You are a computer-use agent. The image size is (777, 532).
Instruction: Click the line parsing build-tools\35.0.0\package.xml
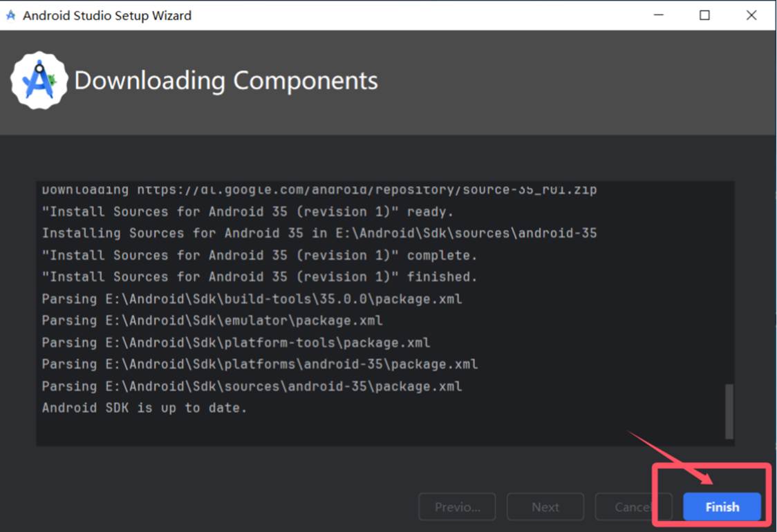252,298
